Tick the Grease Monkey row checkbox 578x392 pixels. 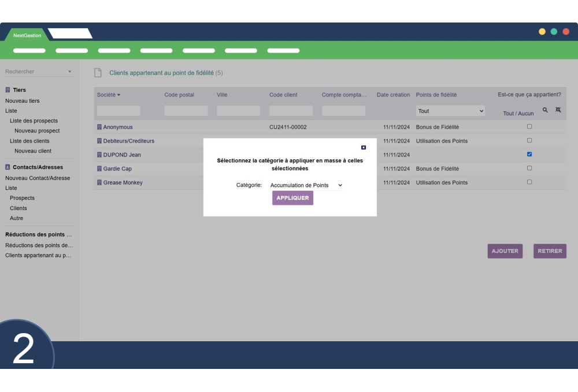(x=529, y=182)
